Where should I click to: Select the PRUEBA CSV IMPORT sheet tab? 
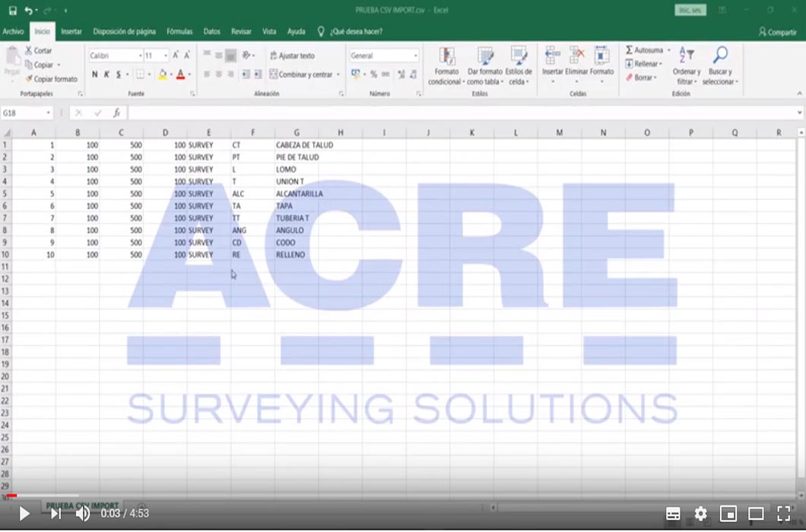82,506
